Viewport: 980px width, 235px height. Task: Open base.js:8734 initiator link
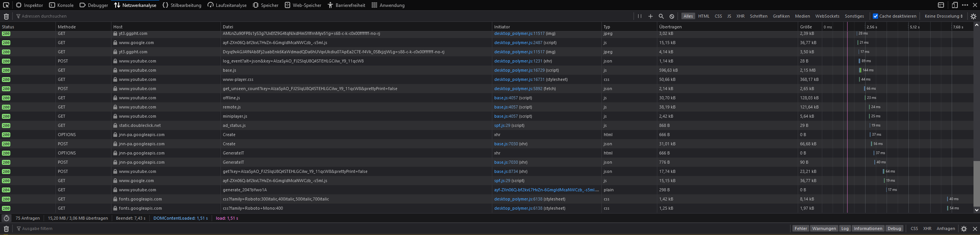pyautogui.click(x=506, y=171)
